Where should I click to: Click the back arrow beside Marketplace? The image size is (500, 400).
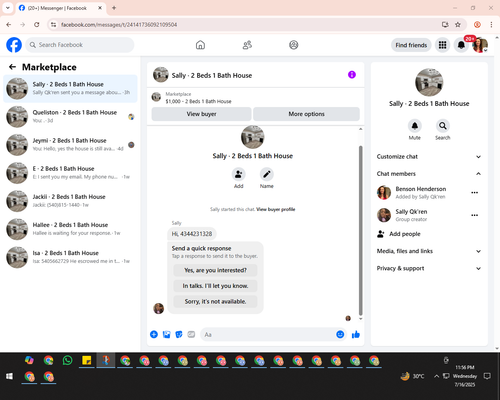point(12,67)
